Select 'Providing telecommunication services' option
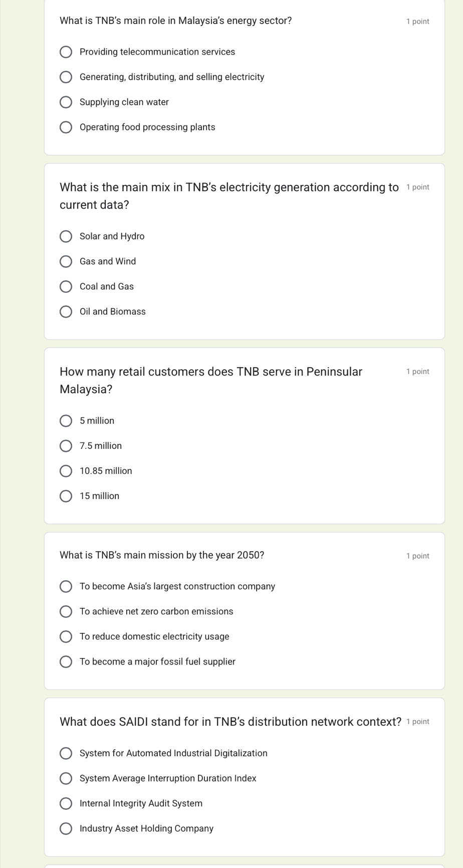The height and width of the screenshot is (868, 463). pyautogui.click(x=66, y=52)
